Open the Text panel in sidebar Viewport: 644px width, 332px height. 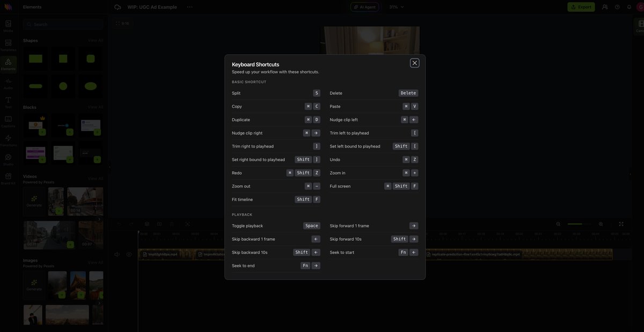(x=8, y=102)
